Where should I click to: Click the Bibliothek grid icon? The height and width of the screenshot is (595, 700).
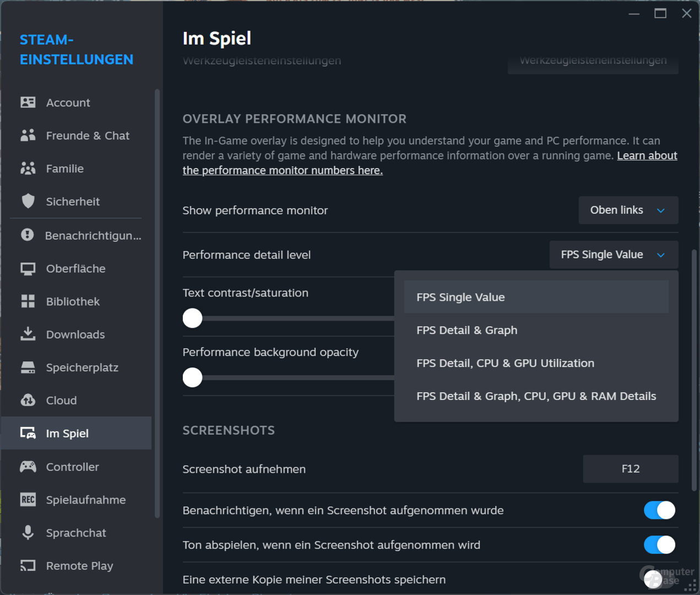coord(28,301)
